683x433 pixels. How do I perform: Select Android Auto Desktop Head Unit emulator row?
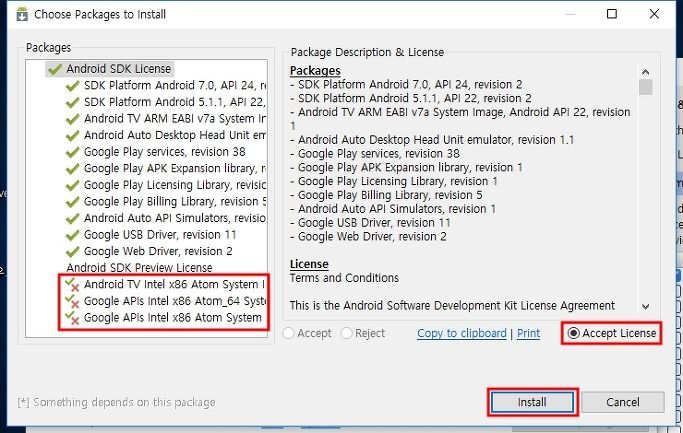(175, 135)
